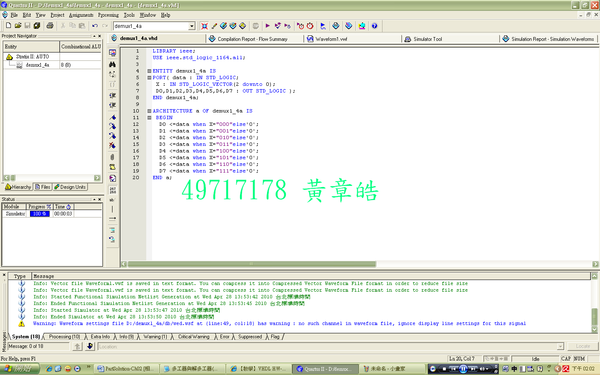600x375 pixels.
Task: Click the binoculars Find icon in the editor sidebar
Action: point(112,64)
